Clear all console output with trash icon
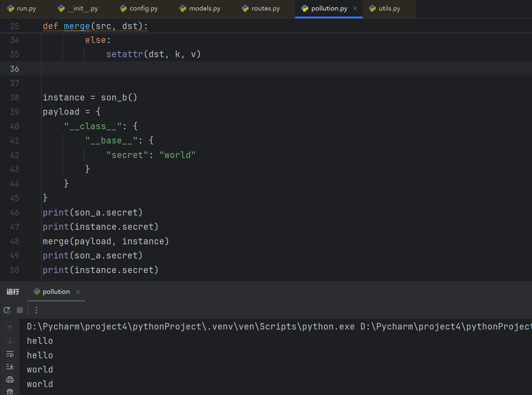Viewport: 532px width, 395px height. tap(10, 392)
